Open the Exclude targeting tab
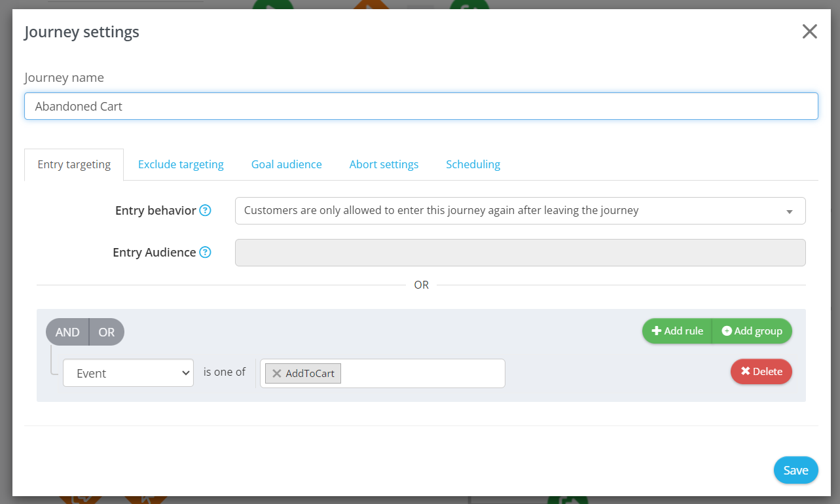840x504 pixels. click(x=181, y=164)
